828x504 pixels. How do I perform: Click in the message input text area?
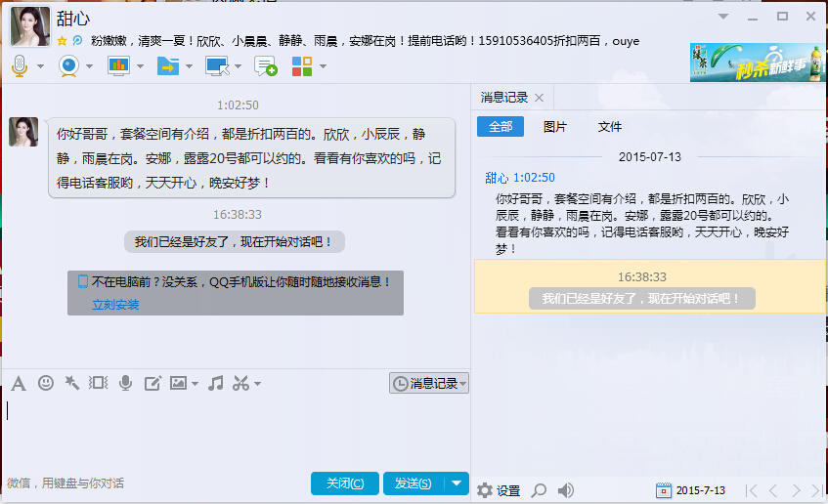pos(235,430)
